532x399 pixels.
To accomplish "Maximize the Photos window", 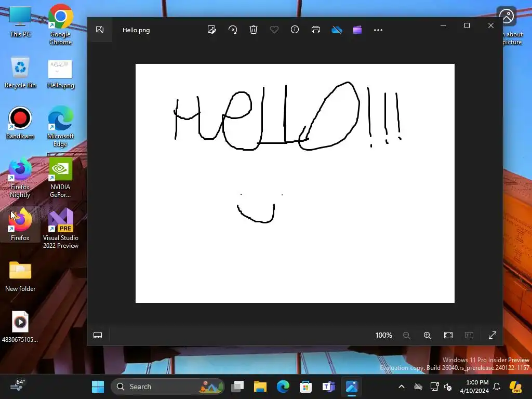I will 467,25.
